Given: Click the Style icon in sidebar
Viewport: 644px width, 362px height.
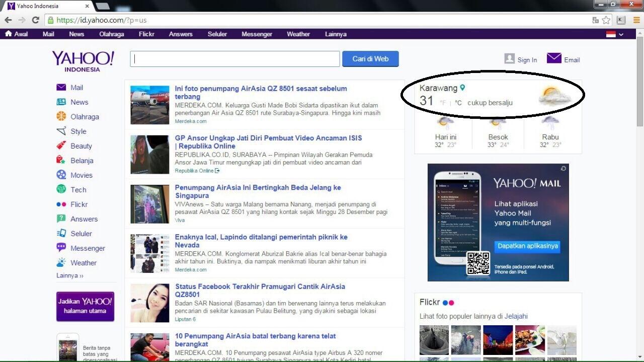Looking at the screenshot, I should click(x=61, y=131).
